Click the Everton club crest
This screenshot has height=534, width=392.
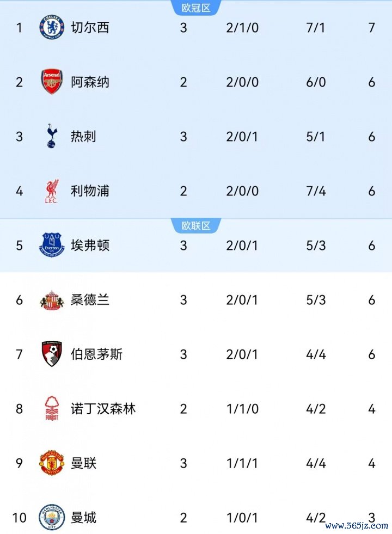tap(52, 245)
